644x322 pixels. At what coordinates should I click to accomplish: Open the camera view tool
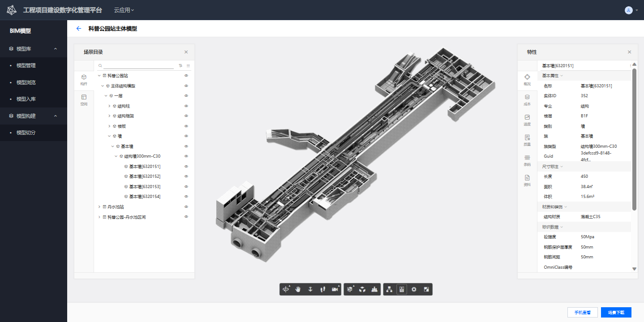(x=335, y=289)
